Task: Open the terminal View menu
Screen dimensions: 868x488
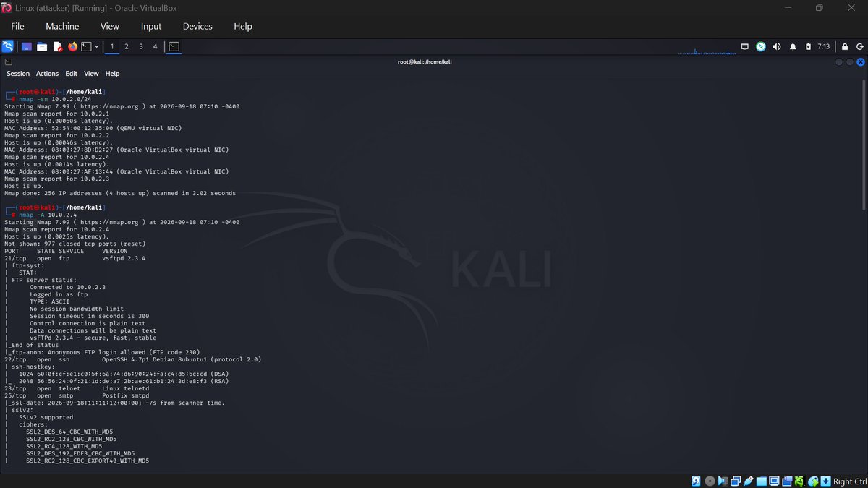Action: pyautogui.click(x=91, y=74)
